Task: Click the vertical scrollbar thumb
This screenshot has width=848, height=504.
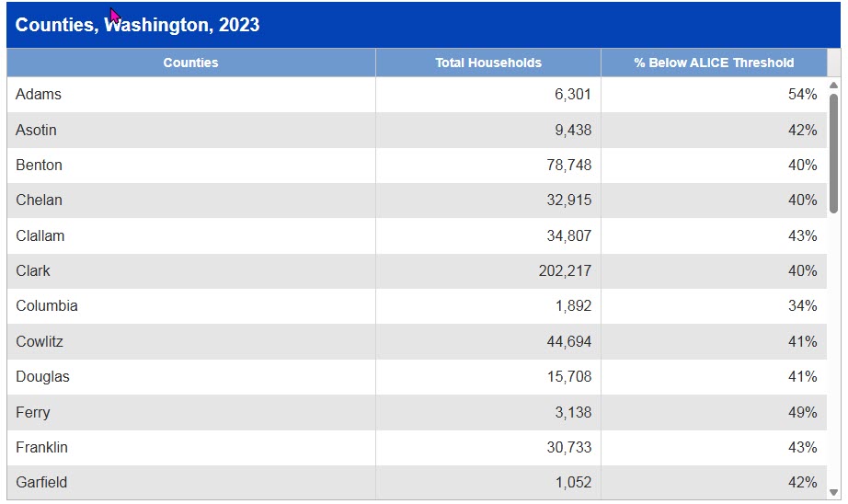Action: [x=833, y=152]
